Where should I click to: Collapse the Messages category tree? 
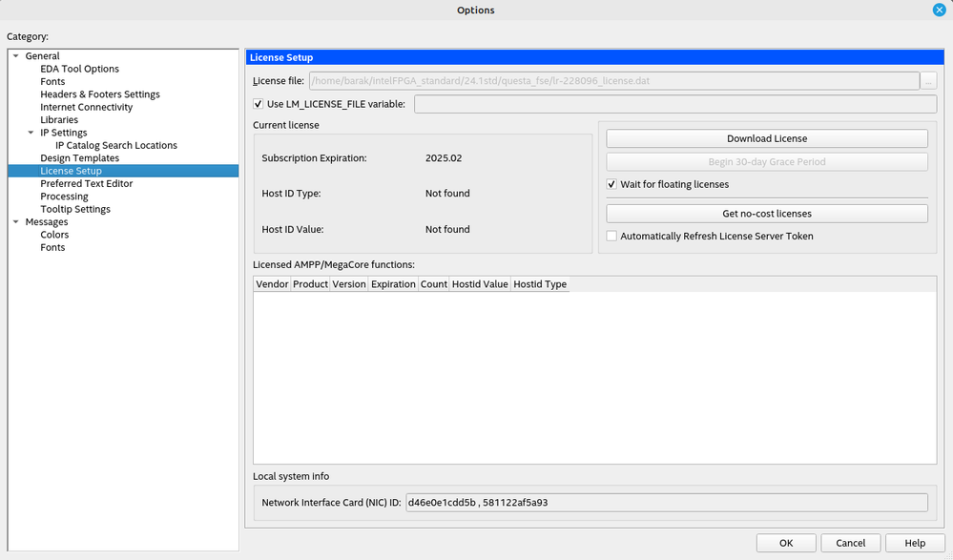[x=15, y=222]
